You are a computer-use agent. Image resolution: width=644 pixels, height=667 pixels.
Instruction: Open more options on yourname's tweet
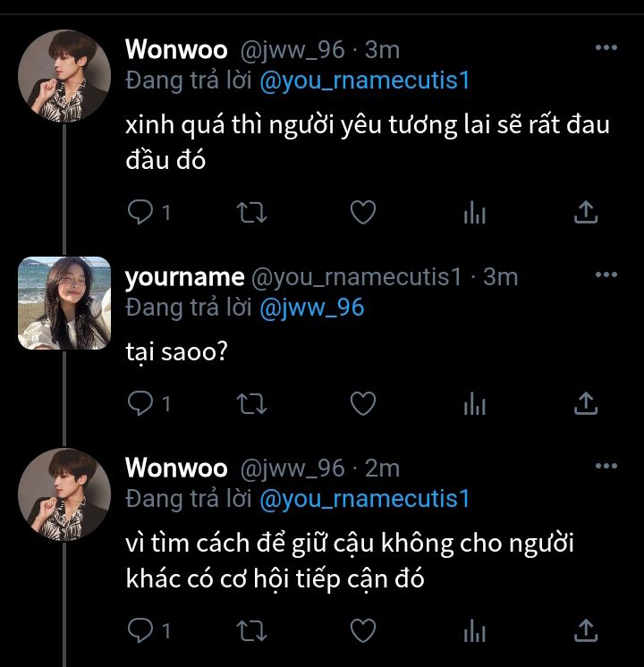(x=606, y=274)
